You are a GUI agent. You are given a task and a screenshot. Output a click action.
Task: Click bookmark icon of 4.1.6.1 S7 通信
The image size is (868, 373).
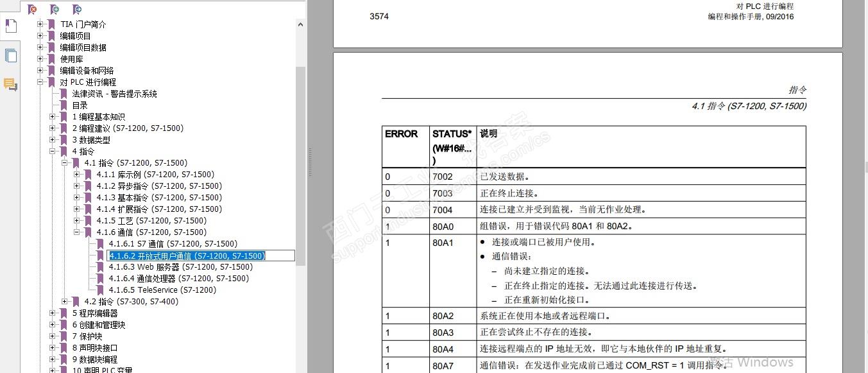99,244
